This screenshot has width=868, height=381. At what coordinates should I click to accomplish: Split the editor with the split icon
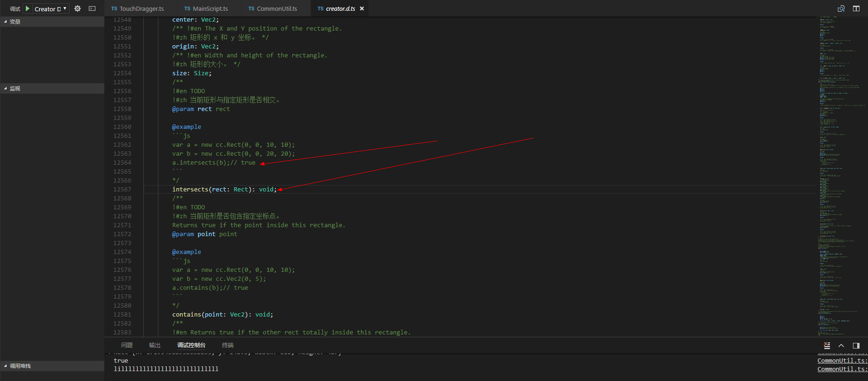(x=856, y=8)
